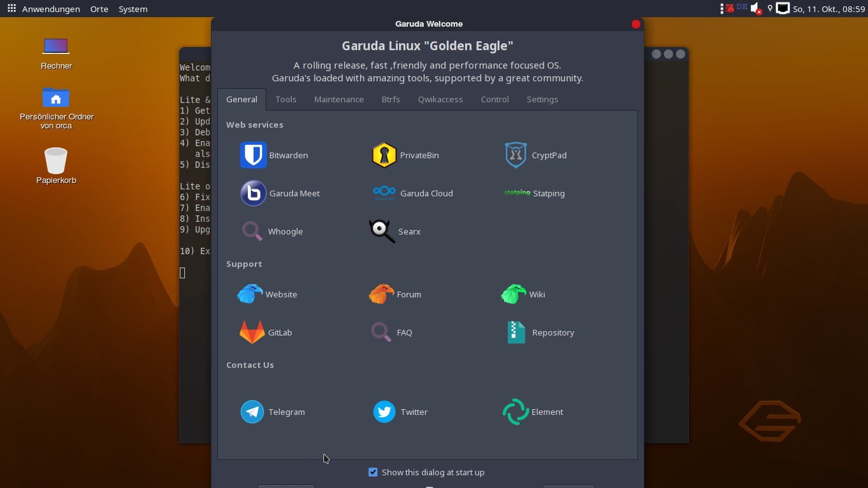Viewport: 868px width, 488px height.
Task: Visit the Garuda Website
Action: [x=267, y=294]
